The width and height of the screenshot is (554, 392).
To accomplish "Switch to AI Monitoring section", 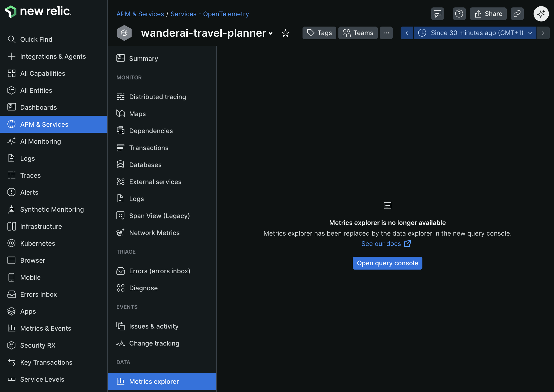I will [x=40, y=141].
